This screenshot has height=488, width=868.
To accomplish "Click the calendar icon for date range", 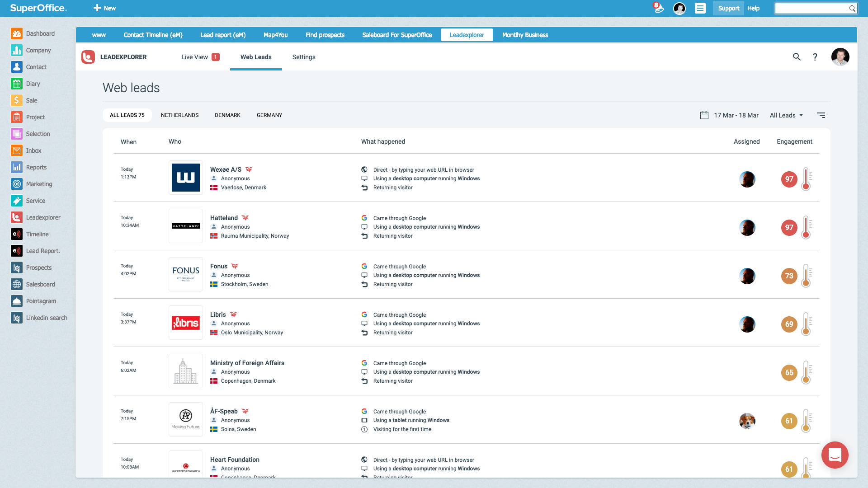I will point(704,115).
